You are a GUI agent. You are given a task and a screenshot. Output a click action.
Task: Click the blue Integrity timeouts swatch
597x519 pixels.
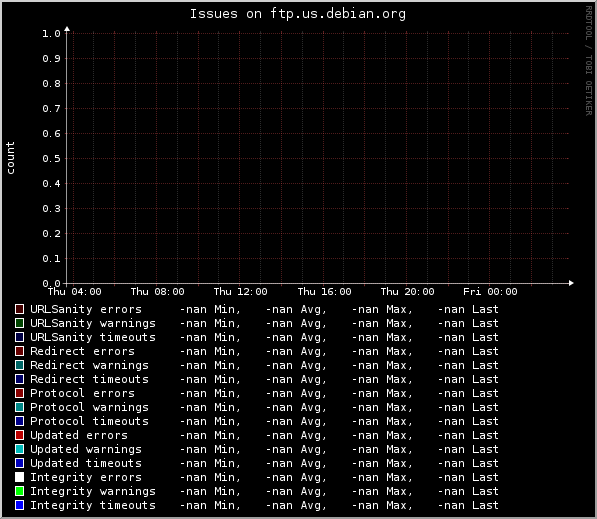[19, 505]
